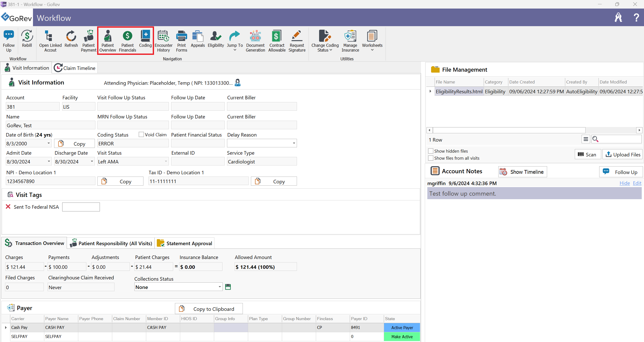Image resolution: width=644 pixels, height=342 pixels.
Task: Refresh the workflow screen
Action: (71, 39)
